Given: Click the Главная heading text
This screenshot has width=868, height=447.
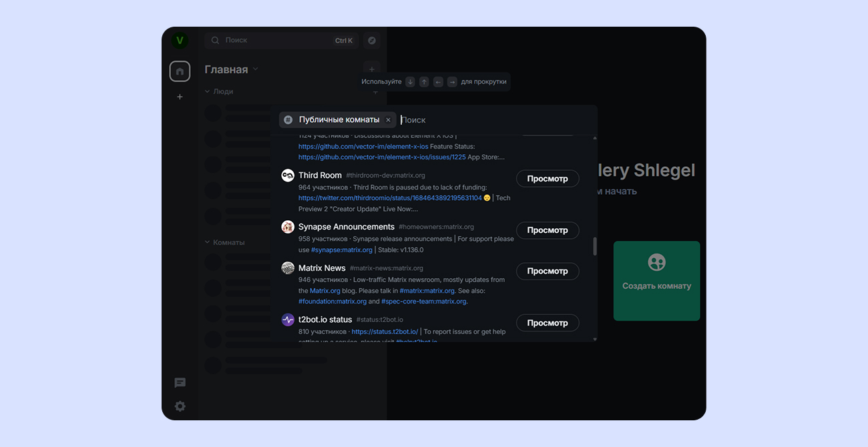Looking at the screenshot, I should pos(226,69).
